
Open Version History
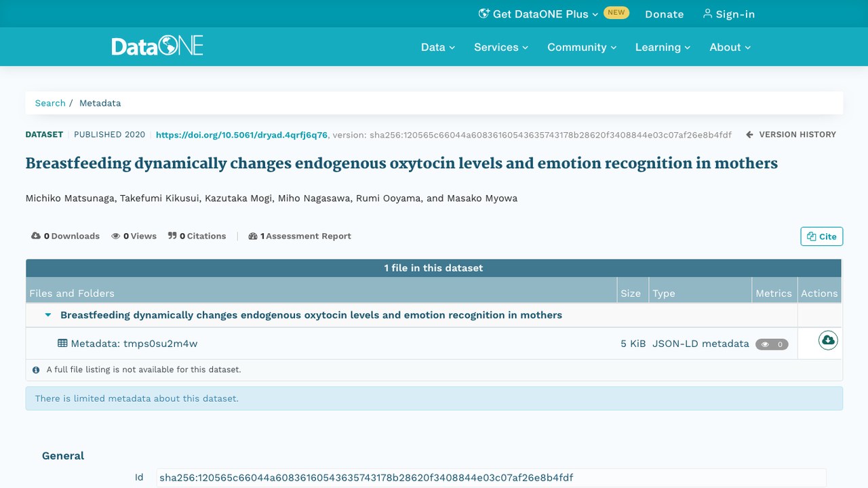click(791, 135)
